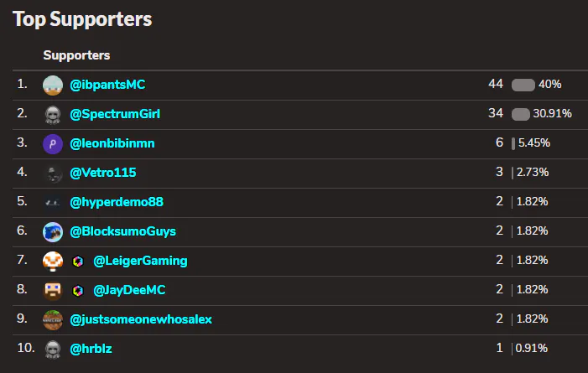
Task: Click the @BlocksumoGuys avatar icon
Action: (53, 231)
